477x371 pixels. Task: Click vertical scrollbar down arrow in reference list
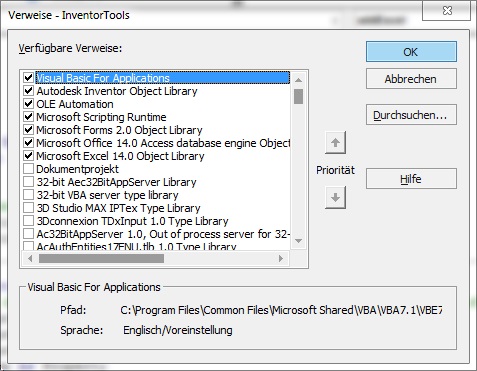(298, 241)
